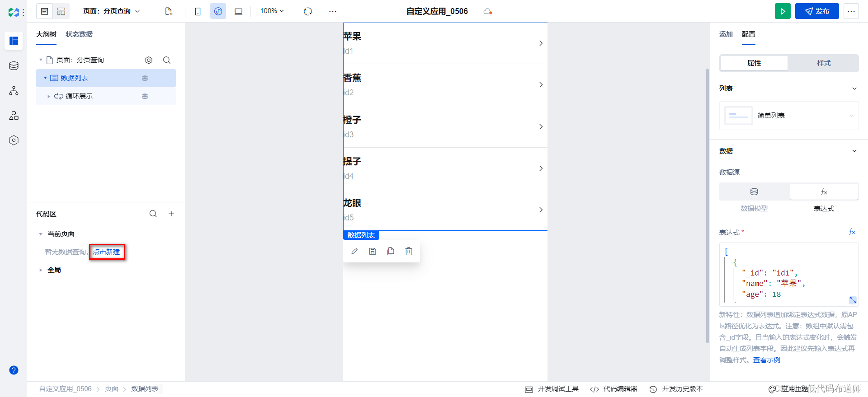Click data binding icon on 循环展示 row
The image size is (868, 397).
[145, 96]
